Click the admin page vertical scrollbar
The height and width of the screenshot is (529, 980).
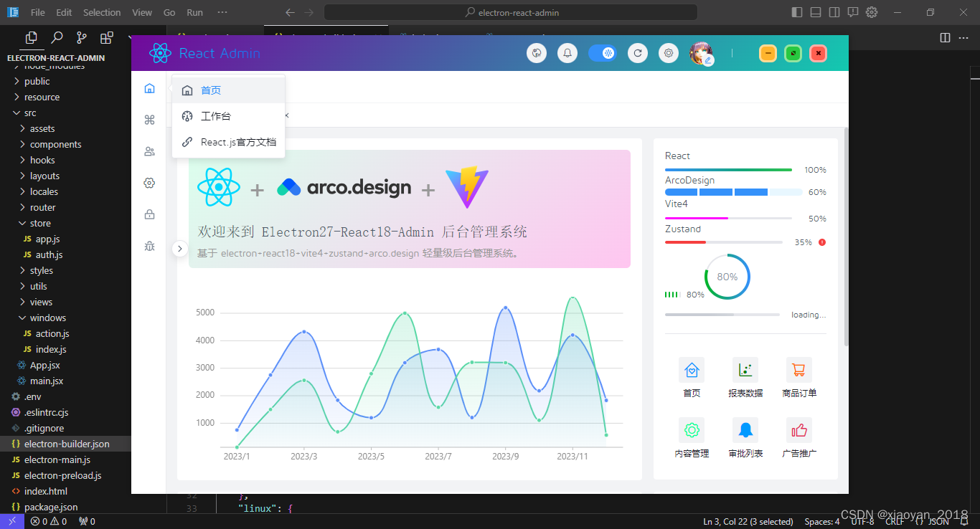(846, 237)
